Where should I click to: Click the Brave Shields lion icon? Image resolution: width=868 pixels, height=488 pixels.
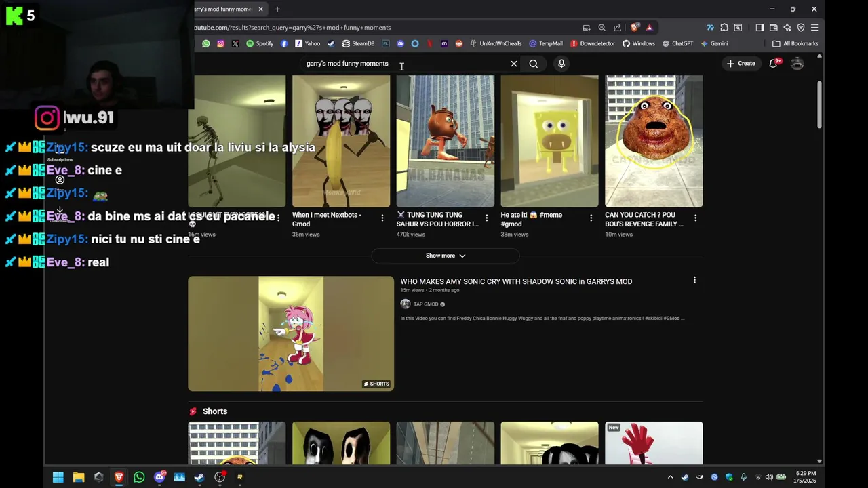(x=635, y=28)
